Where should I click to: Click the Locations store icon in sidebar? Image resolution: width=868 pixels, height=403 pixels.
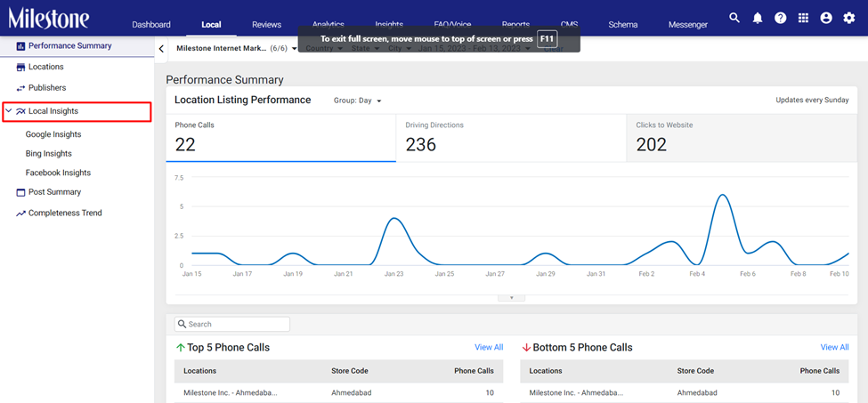(x=21, y=67)
